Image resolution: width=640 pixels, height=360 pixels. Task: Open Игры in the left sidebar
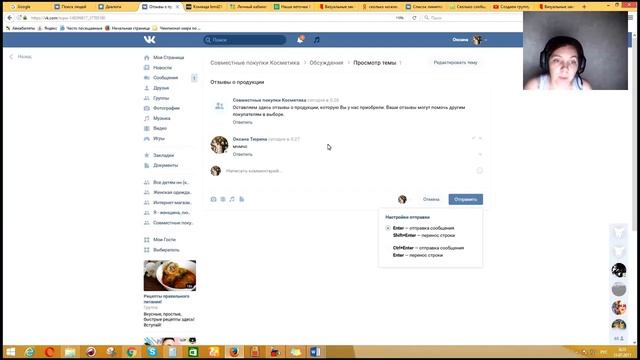pyautogui.click(x=159, y=138)
